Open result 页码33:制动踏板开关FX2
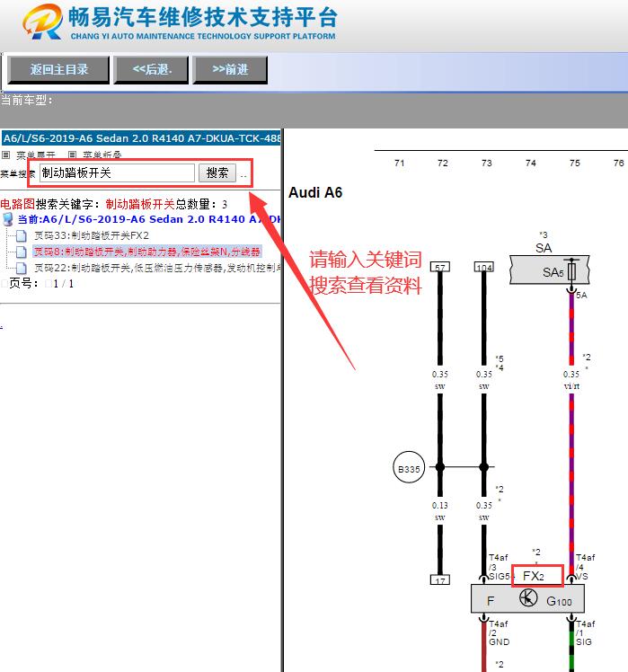The height and width of the screenshot is (672, 628). pos(92,235)
